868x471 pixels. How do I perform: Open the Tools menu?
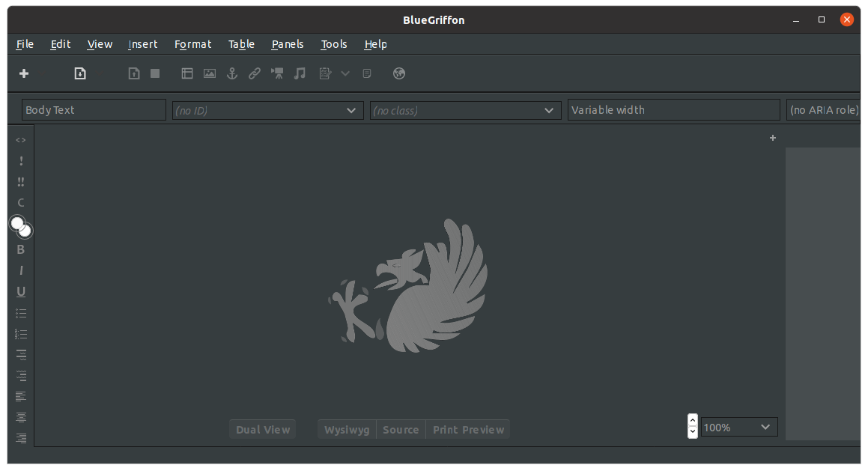[334, 44]
